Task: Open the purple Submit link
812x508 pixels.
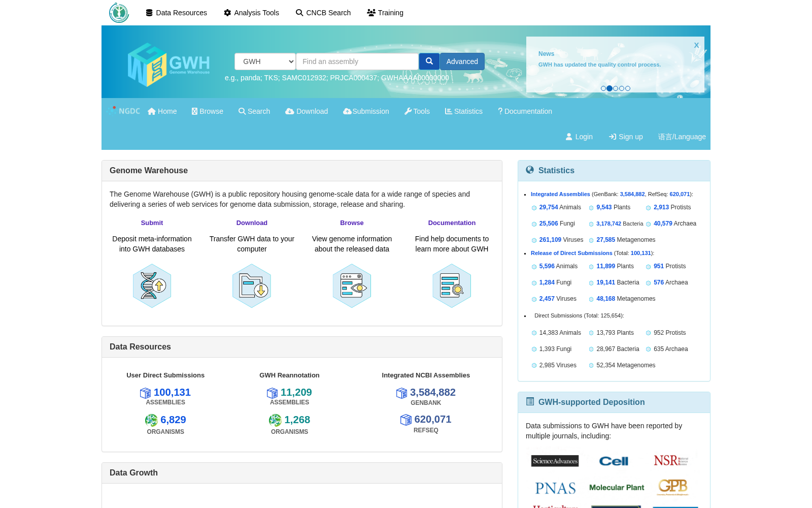Action: pyautogui.click(x=152, y=223)
